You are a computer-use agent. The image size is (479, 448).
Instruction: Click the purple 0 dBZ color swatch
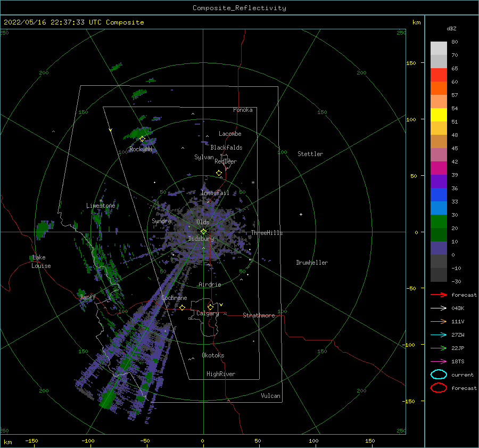pos(439,248)
